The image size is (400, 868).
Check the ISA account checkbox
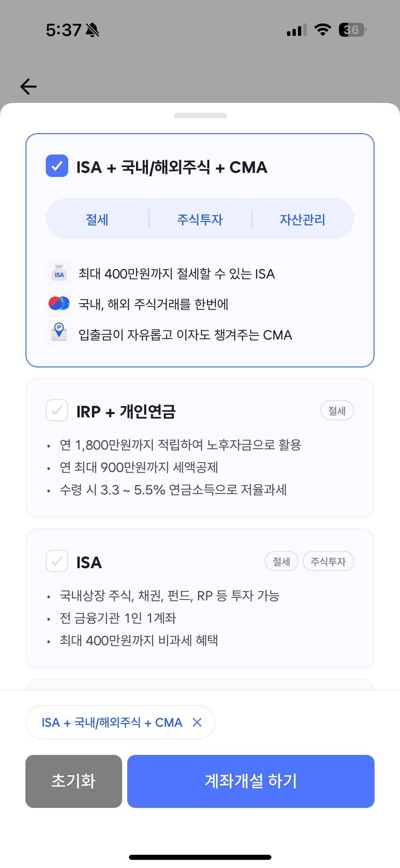point(57,562)
